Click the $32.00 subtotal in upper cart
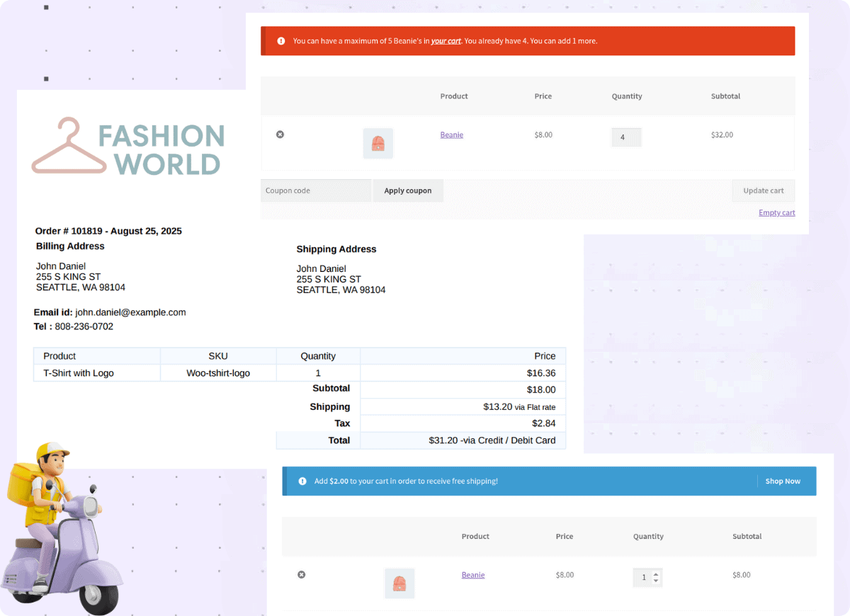The height and width of the screenshot is (616, 850). pos(722,135)
